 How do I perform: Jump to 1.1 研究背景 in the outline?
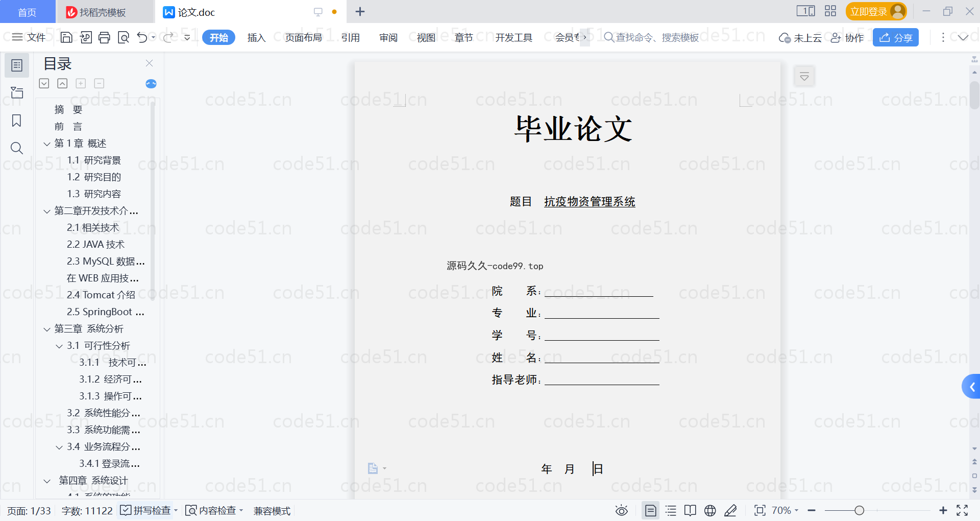[94, 160]
